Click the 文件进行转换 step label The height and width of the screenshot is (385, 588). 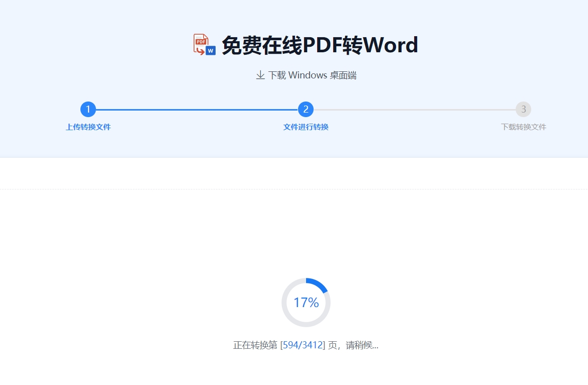coord(306,127)
